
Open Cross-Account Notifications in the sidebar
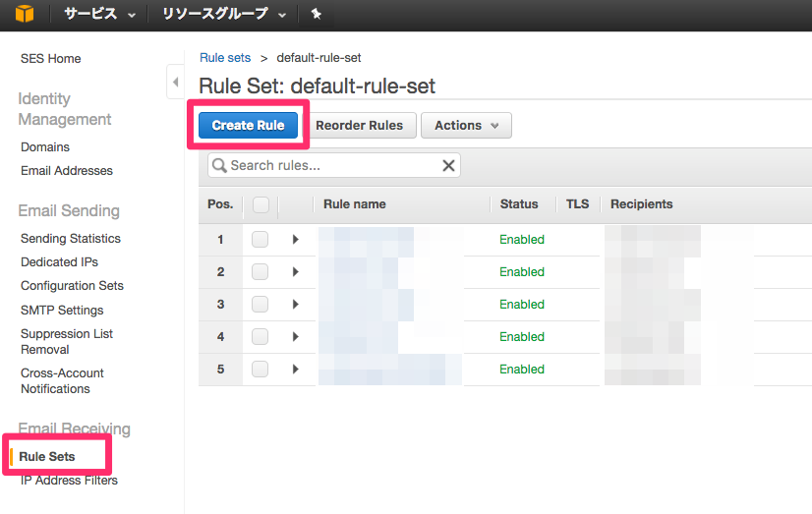point(62,381)
